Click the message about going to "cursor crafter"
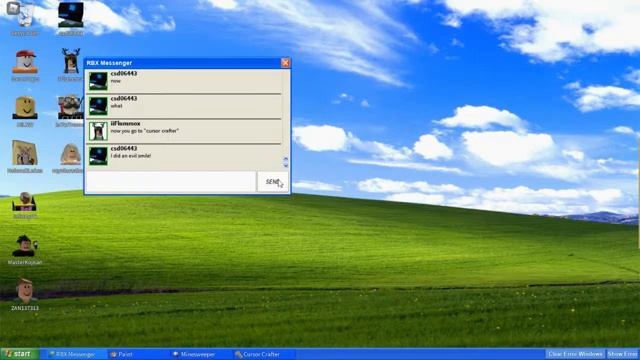The width and height of the screenshot is (640, 360). (144, 131)
